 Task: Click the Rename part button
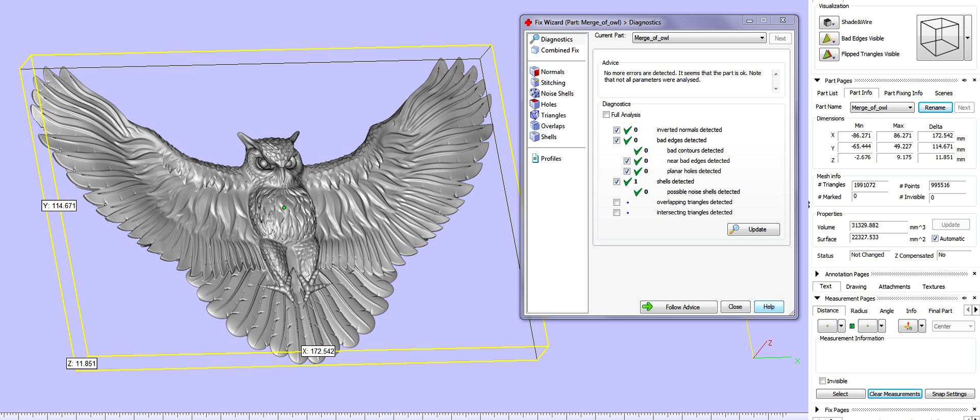(x=935, y=108)
